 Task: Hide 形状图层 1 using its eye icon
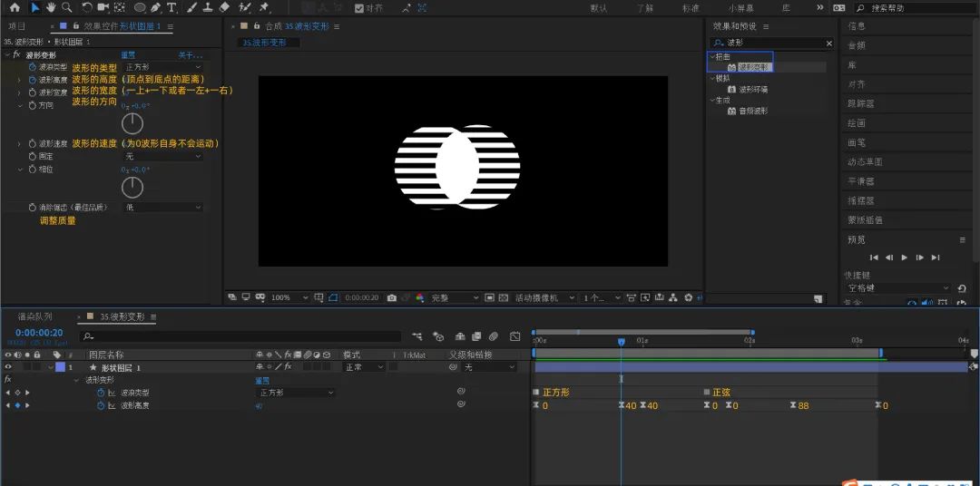(x=8, y=367)
